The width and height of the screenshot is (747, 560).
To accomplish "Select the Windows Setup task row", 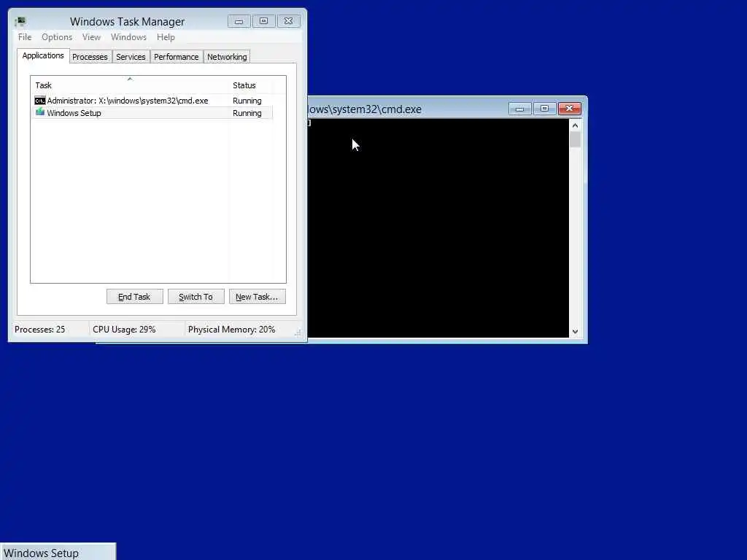I will 152,113.
